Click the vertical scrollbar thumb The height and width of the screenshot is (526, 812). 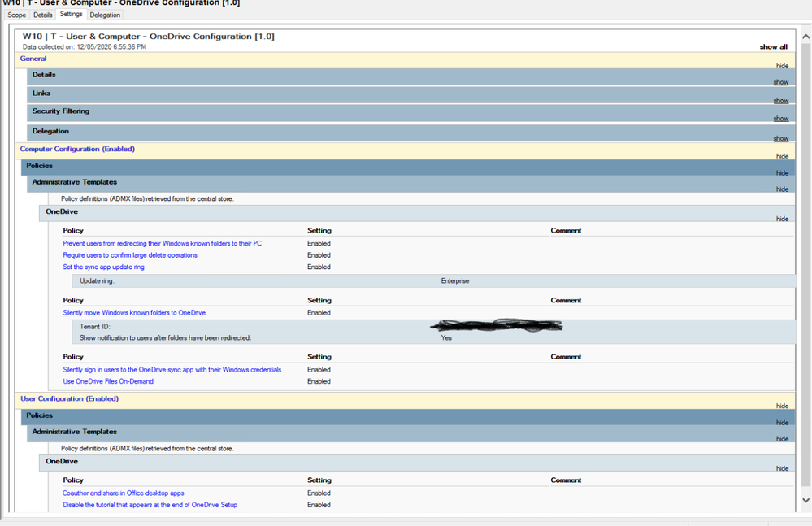pyautogui.click(x=805, y=266)
